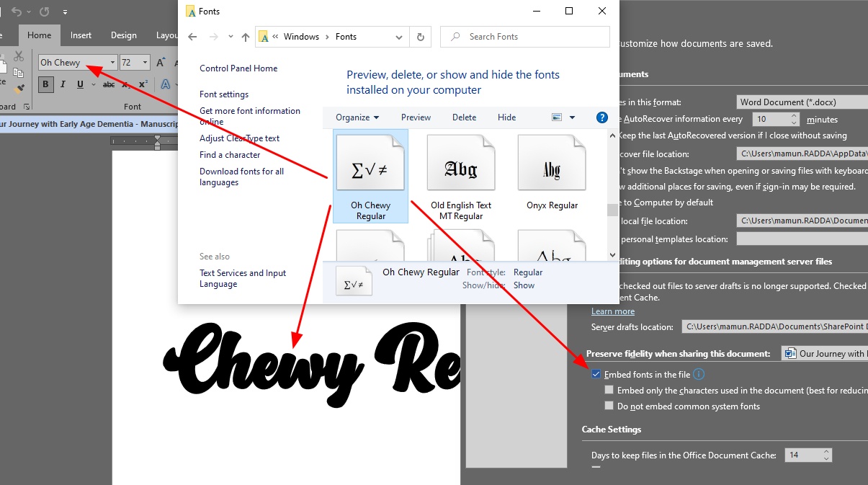Expand the address bar history dropdown
This screenshot has width=868, height=485.
tap(400, 37)
